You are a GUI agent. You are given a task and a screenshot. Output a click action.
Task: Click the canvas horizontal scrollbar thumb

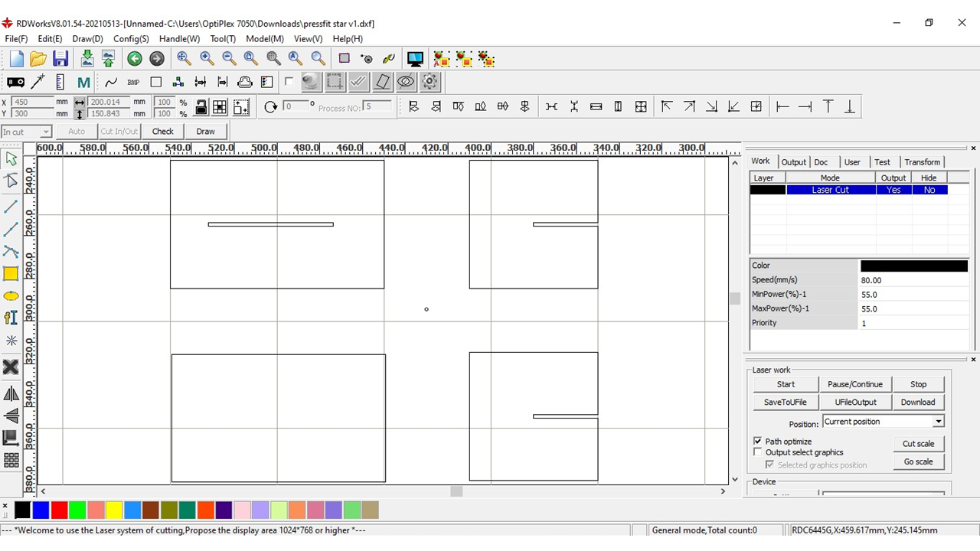point(456,491)
